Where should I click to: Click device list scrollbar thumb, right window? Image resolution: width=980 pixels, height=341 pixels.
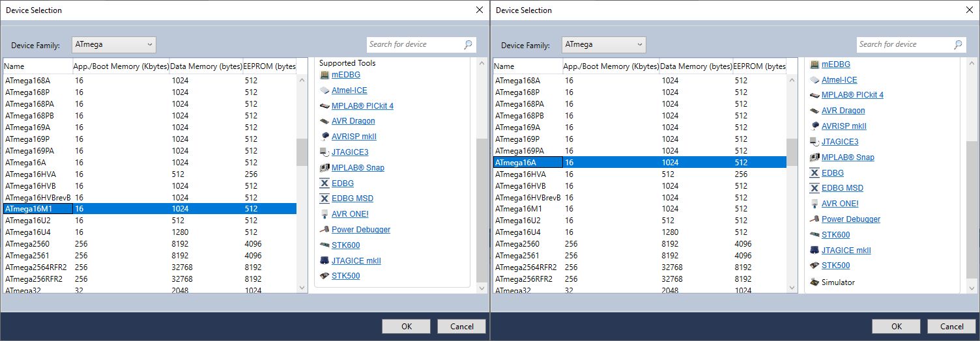(x=792, y=153)
